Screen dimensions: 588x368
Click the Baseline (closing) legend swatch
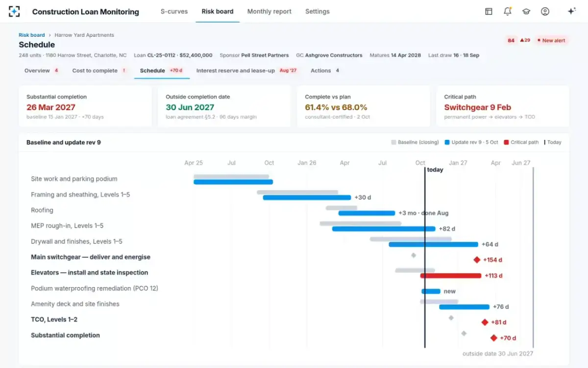[393, 142]
